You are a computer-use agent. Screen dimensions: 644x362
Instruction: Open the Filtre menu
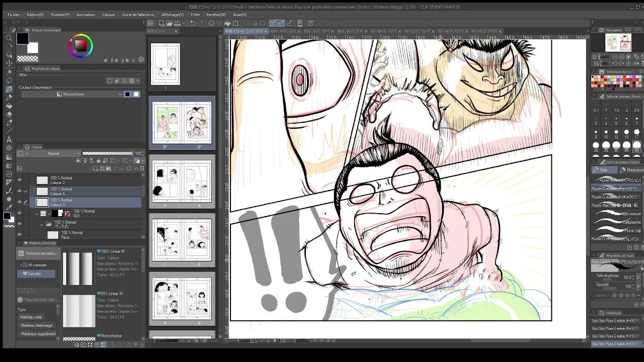pos(195,15)
